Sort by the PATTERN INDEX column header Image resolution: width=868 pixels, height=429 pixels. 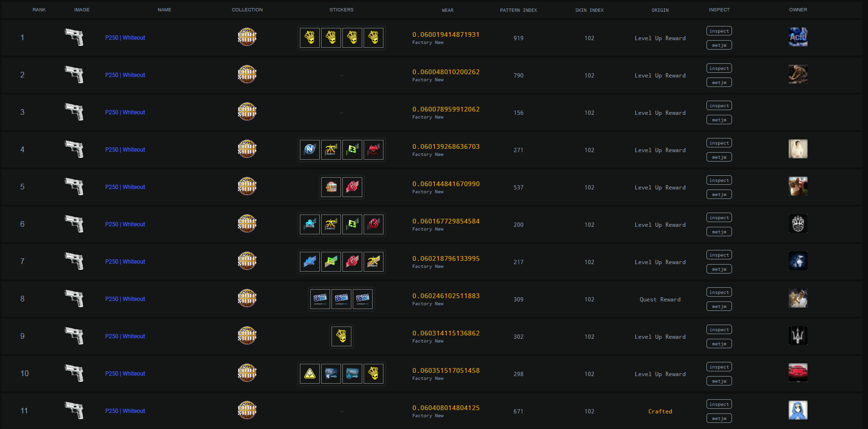pyautogui.click(x=519, y=10)
